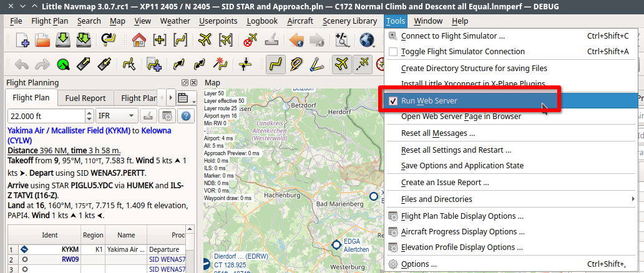Screen dimensions: 644x273
Task: Increase cruise altitude with the up arrow
Action: pyautogui.click(x=89, y=112)
